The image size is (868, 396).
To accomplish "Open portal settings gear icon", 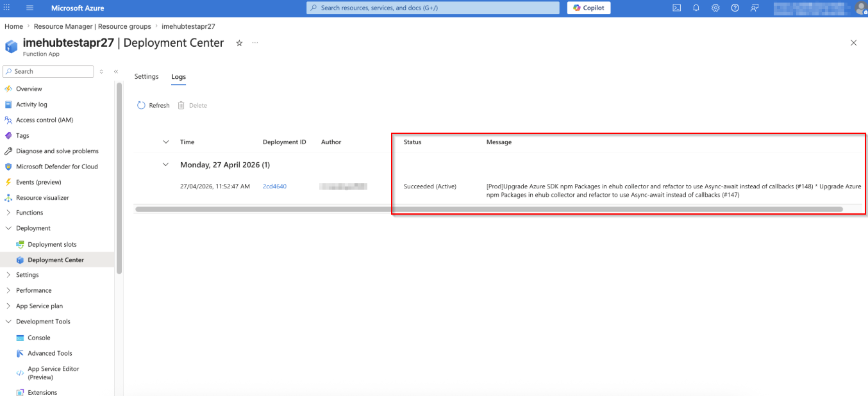I will [715, 8].
